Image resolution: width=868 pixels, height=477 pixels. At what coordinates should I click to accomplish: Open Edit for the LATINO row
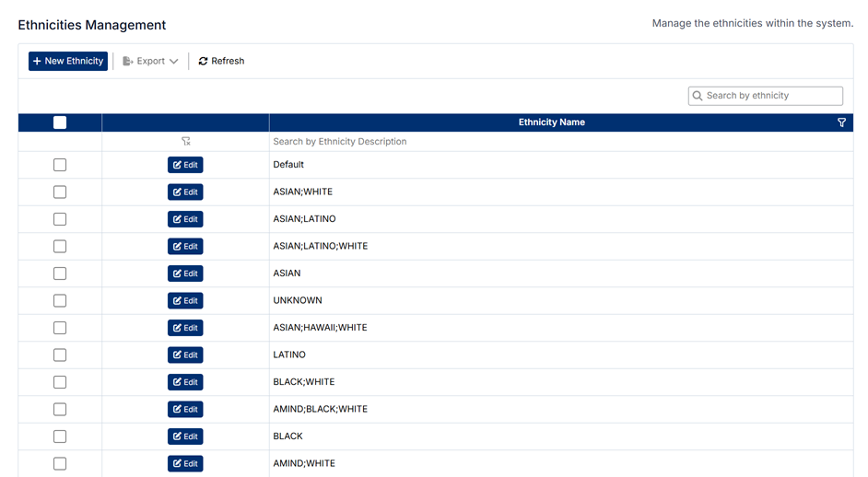tap(185, 355)
